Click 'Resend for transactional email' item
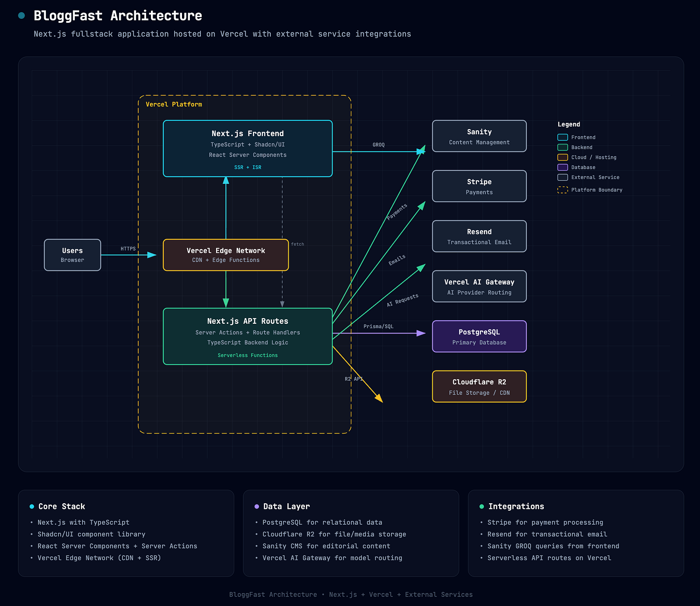This screenshot has height=606, width=700. coord(547,534)
